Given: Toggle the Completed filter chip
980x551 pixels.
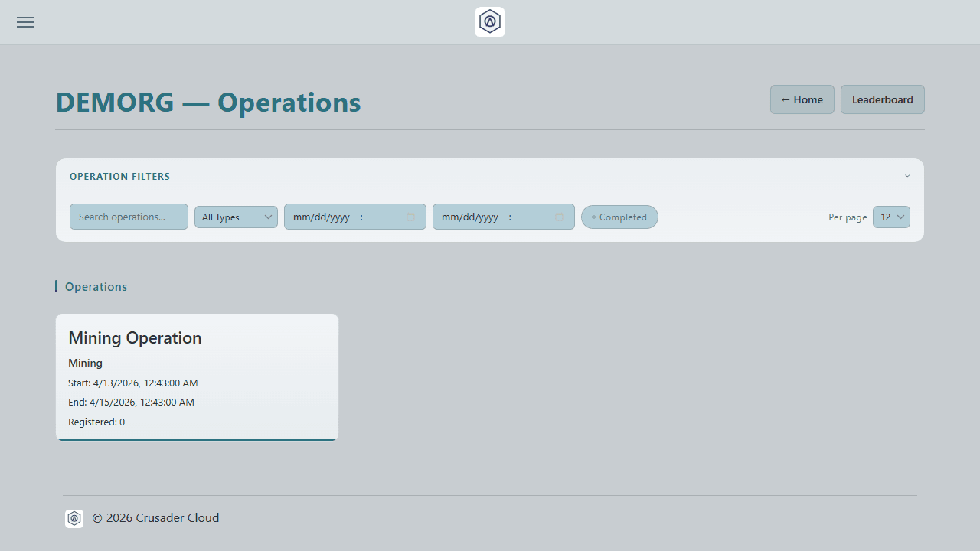Looking at the screenshot, I should (x=619, y=217).
